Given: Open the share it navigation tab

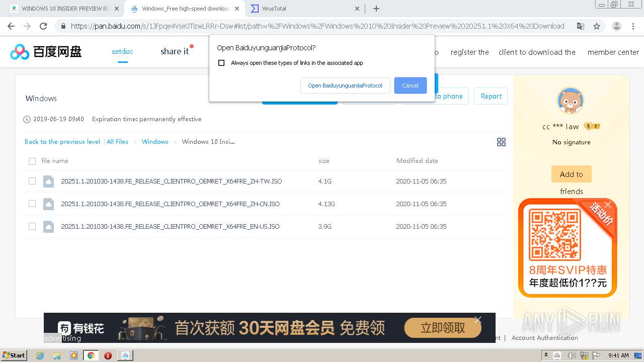Looking at the screenshot, I should click(x=175, y=51).
